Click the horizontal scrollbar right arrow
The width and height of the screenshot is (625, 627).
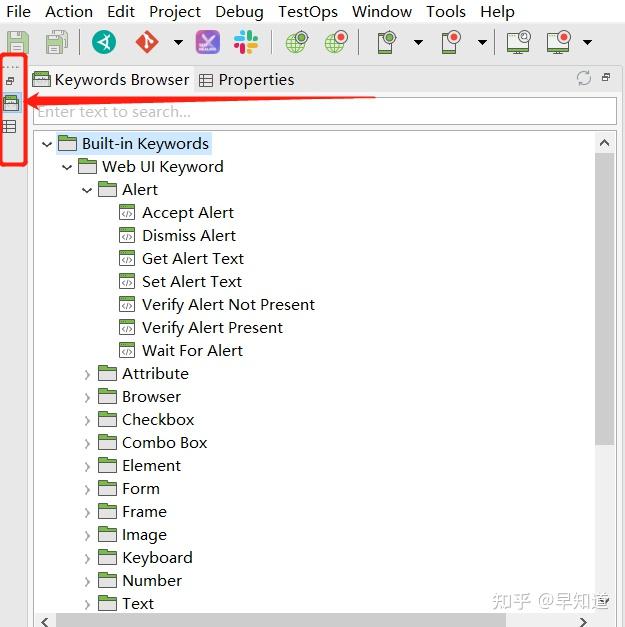[584, 621]
